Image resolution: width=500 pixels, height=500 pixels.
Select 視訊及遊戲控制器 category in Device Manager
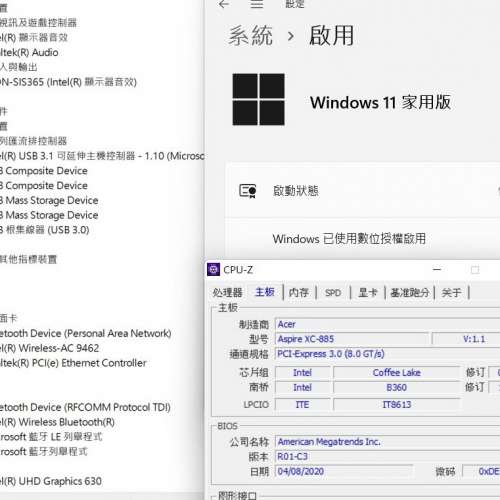point(38,23)
